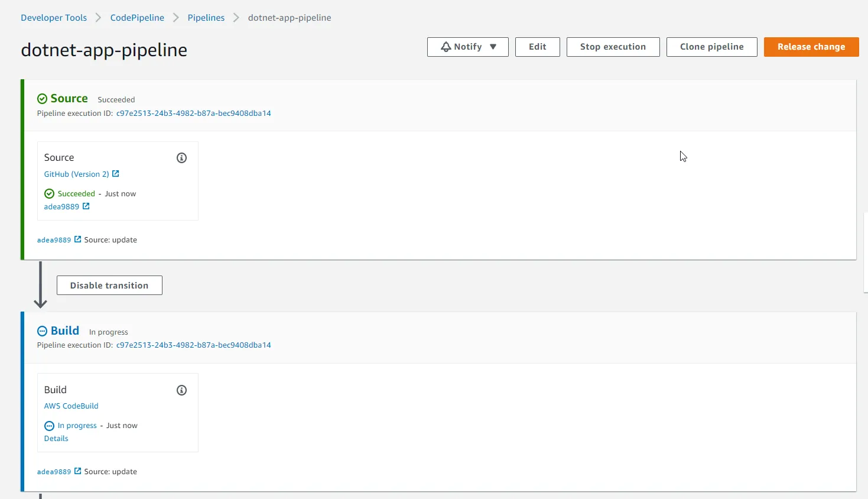Click the vertical scrollbar on the right edge
Screen dimensions: 868x499
(864, 254)
